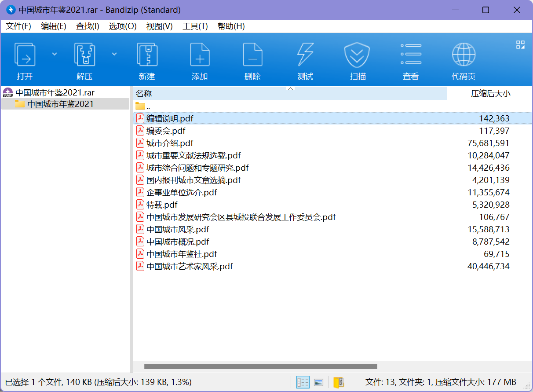Click the size value 69,715

(496, 254)
